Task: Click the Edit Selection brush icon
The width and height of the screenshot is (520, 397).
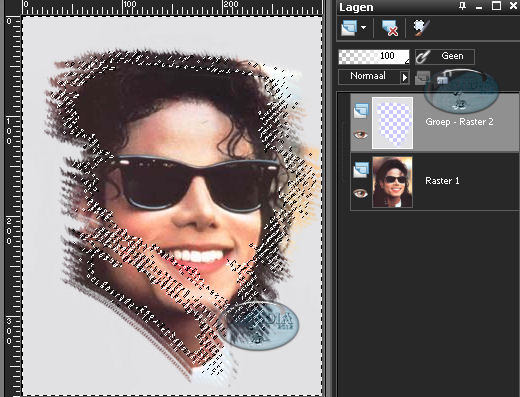Action: pyautogui.click(x=422, y=28)
